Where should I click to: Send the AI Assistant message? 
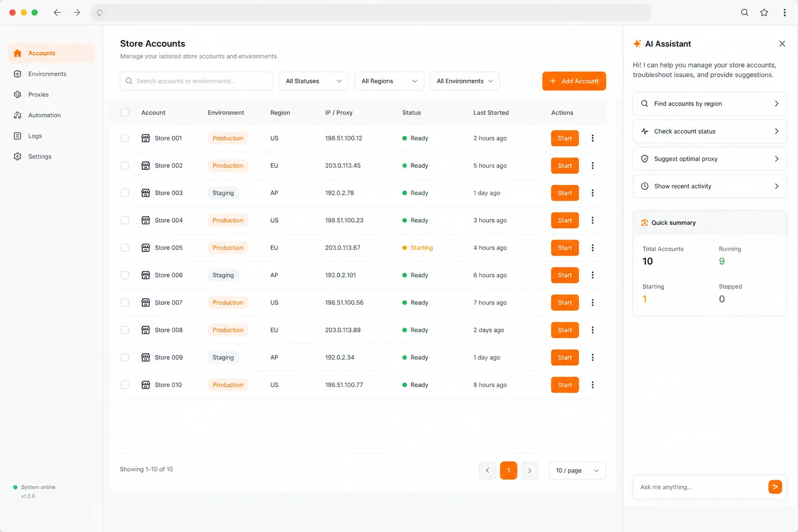coord(775,487)
